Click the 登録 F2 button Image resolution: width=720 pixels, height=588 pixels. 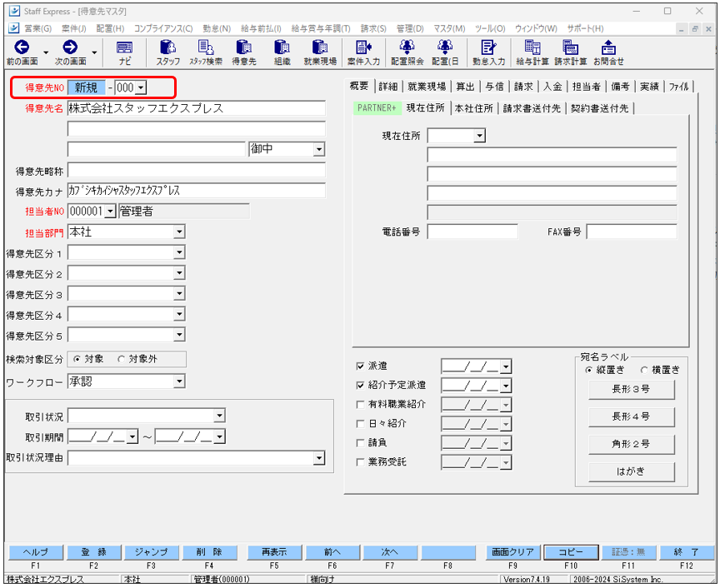tap(93, 552)
